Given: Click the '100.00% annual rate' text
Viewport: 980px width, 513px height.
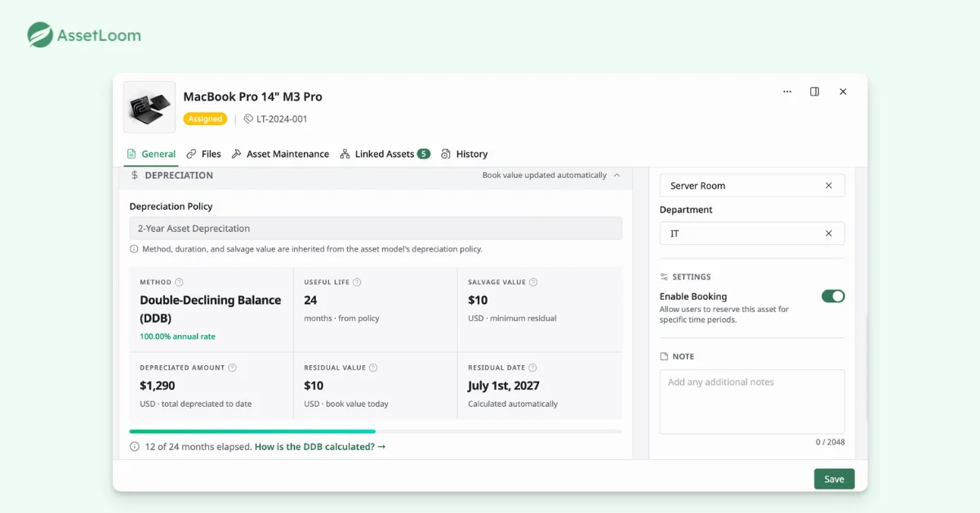Looking at the screenshot, I should [177, 337].
